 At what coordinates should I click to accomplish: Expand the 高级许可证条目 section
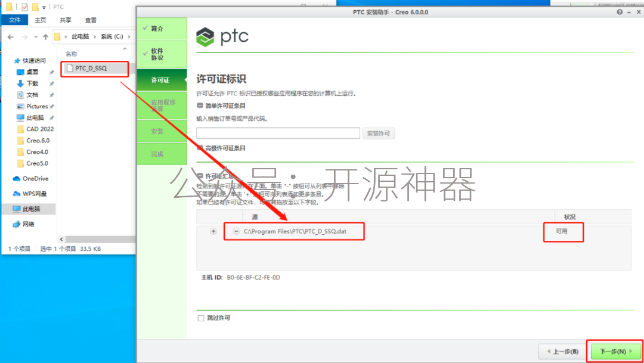click(200, 148)
